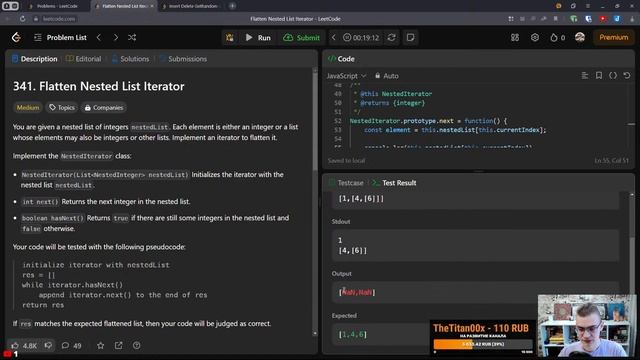Reset the timer with the refresh icon
Image resolution: width=640 pixels, height=360 pixels.
pyautogui.click(x=391, y=38)
